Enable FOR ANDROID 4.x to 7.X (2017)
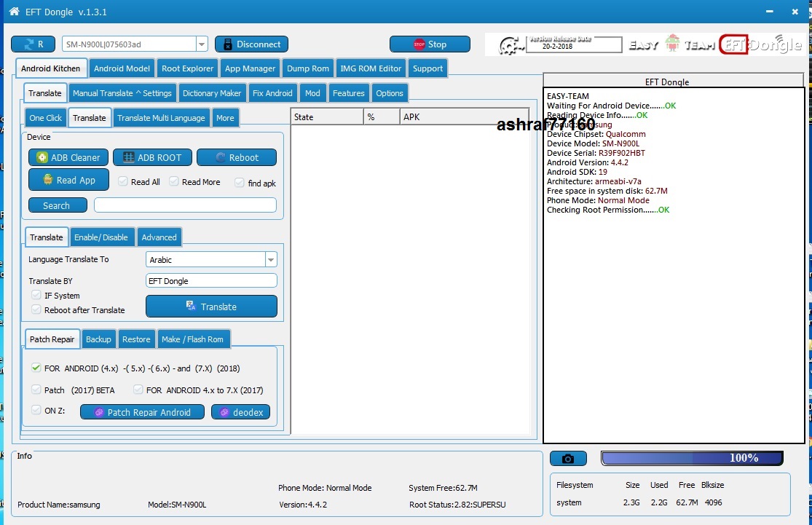812x525 pixels. 138,390
